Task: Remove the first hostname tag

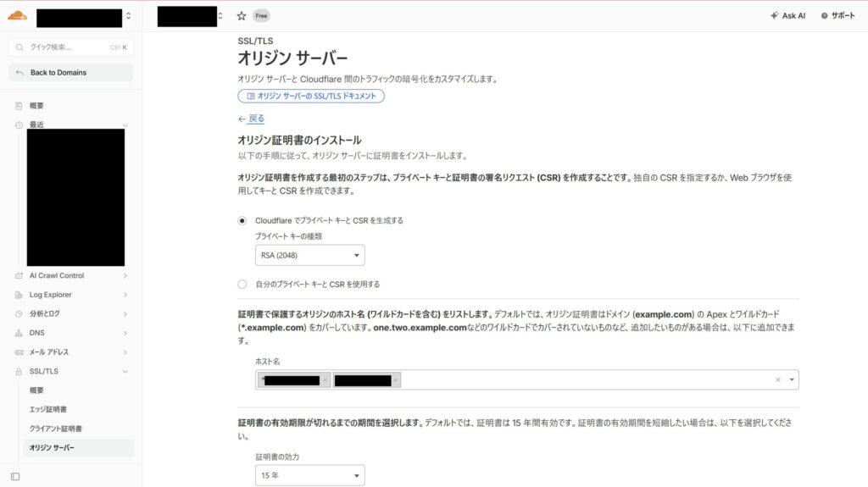Action: pyautogui.click(x=325, y=380)
